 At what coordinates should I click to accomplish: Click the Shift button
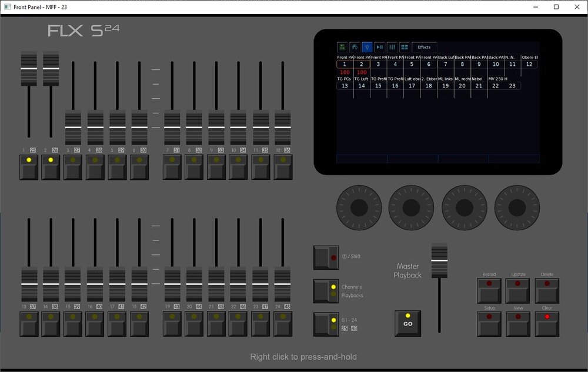pos(326,257)
